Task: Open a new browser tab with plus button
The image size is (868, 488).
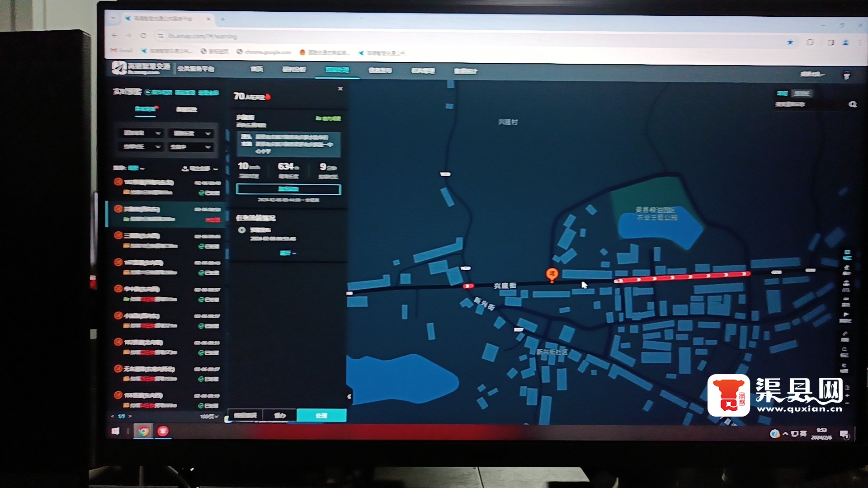Action: pyautogui.click(x=222, y=19)
